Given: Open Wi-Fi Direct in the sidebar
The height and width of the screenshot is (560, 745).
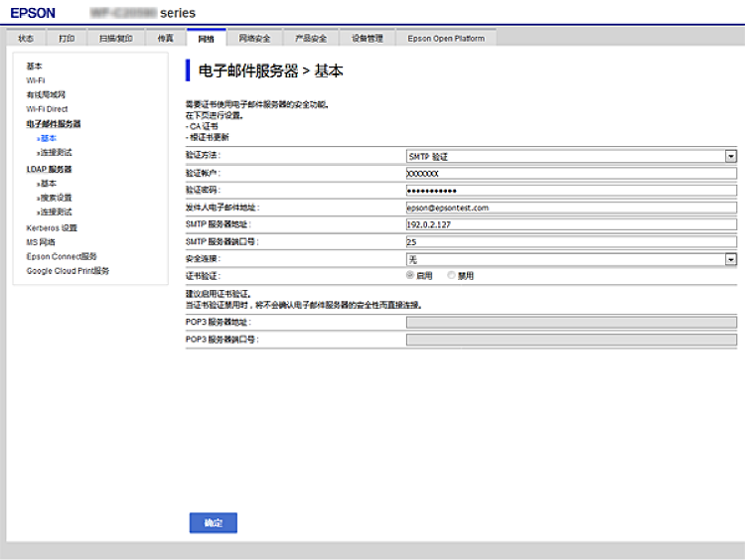Looking at the screenshot, I should coord(47,109).
